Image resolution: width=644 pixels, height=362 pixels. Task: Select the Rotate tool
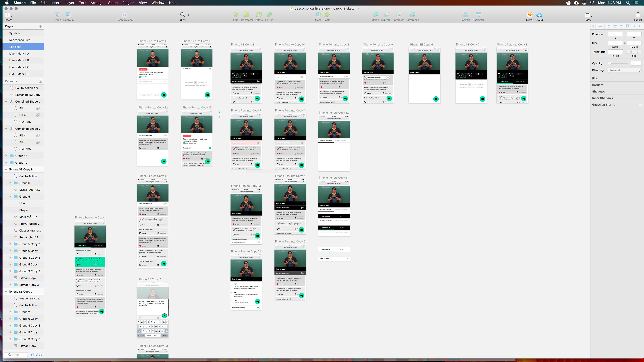tap(259, 15)
